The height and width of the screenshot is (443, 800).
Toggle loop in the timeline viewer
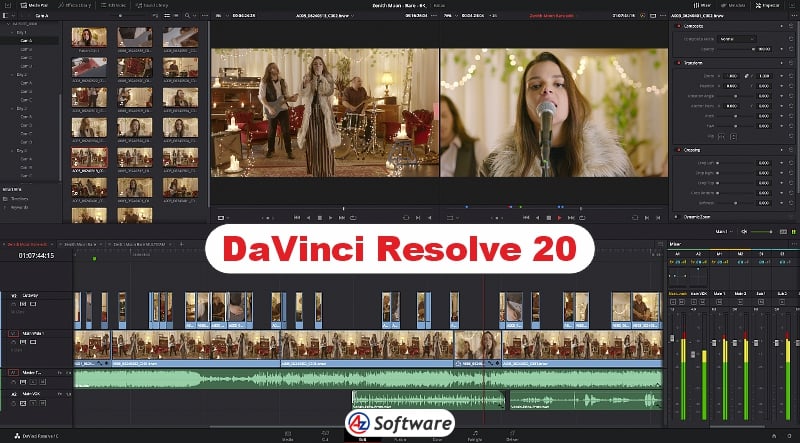click(x=582, y=218)
